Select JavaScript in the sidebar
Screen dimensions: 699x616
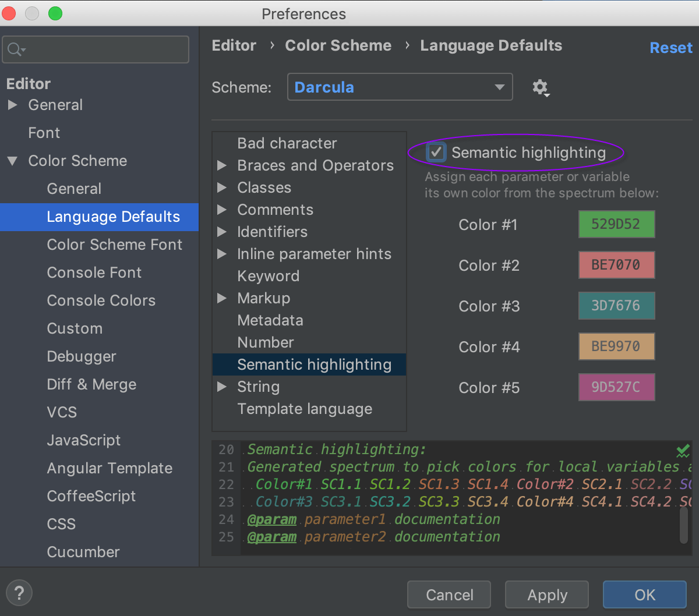84,440
